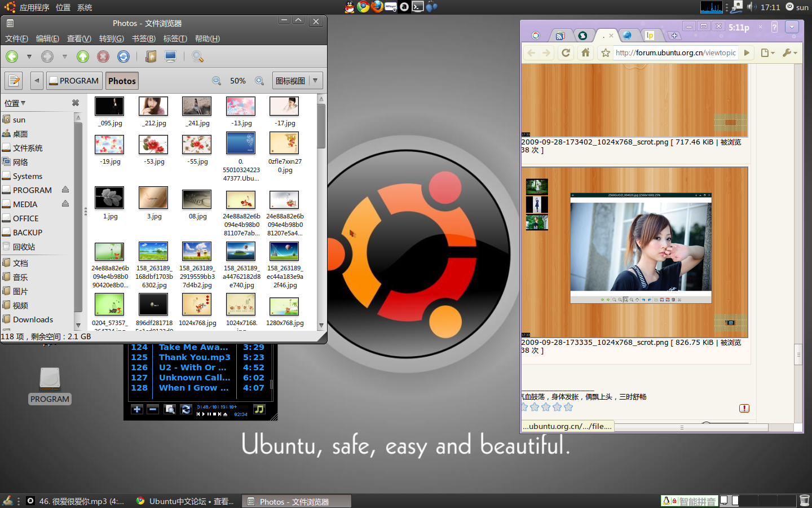Click the path bar left scroll arrow
The image size is (812, 508).
click(37, 81)
